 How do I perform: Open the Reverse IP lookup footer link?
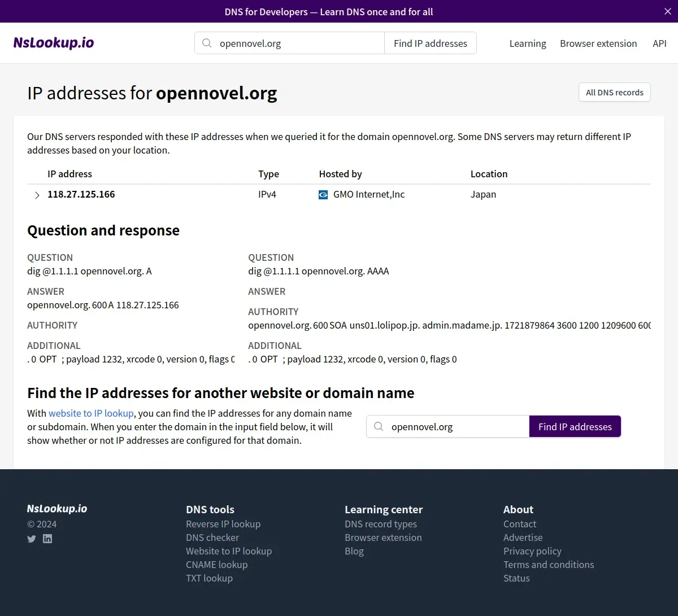[x=223, y=524]
